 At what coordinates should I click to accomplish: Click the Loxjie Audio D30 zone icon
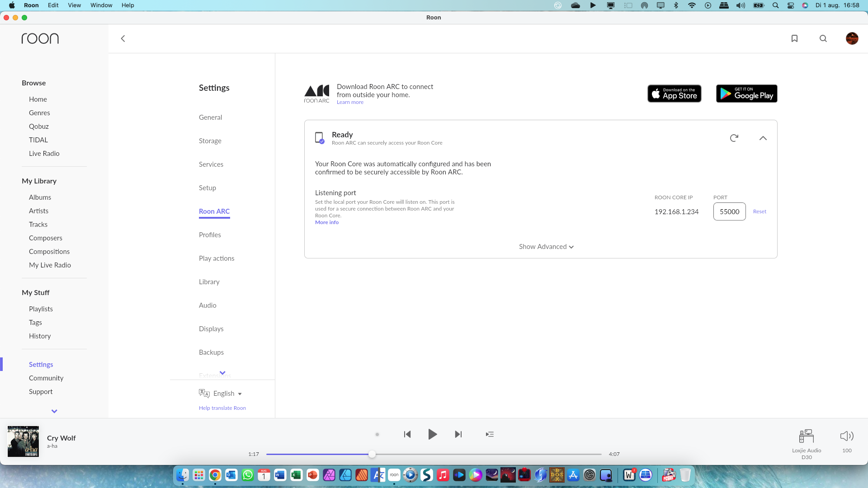coord(807,436)
